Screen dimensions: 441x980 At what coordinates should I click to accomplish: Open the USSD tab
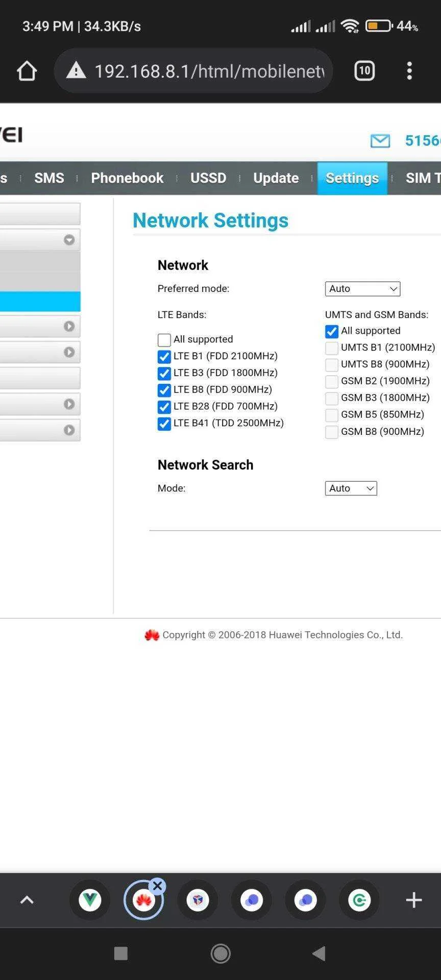click(x=208, y=178)
